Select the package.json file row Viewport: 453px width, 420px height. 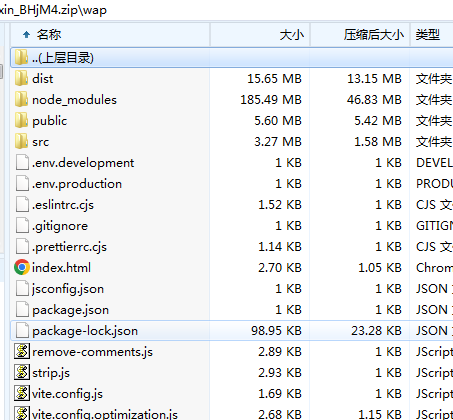[x=231, y=310]
